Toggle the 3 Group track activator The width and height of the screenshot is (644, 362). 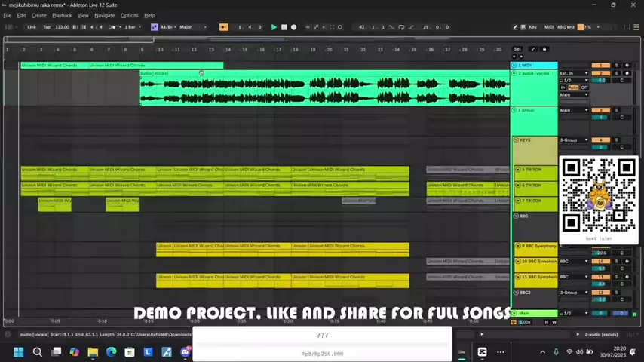[600, 110]
